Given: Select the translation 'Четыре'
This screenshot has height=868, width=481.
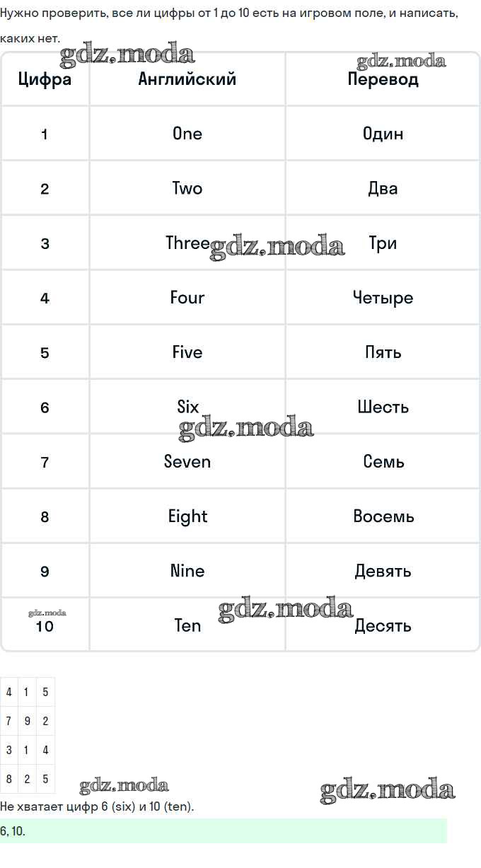Looking at the screenshot, I should click(x=383, y=298).
